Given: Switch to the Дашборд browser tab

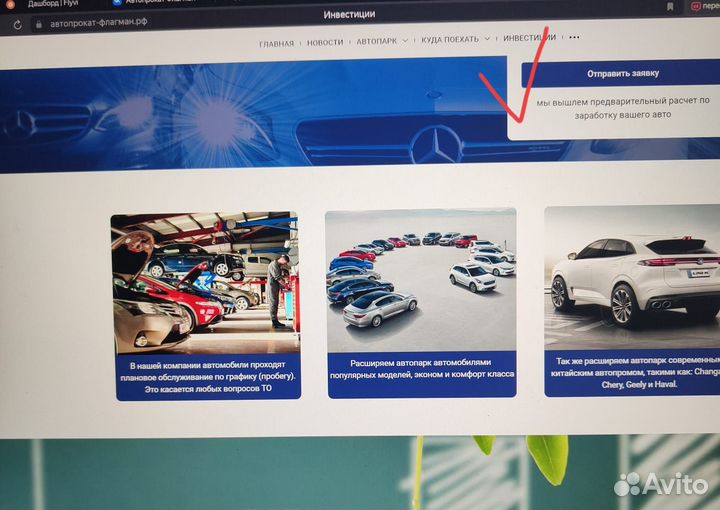Looking at the screenshot, I should [x=50, y=4].
